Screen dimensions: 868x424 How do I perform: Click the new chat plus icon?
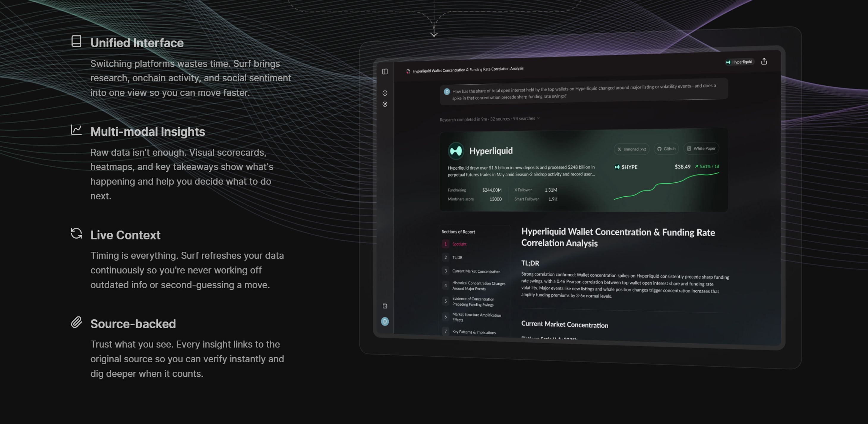[385, 93]
